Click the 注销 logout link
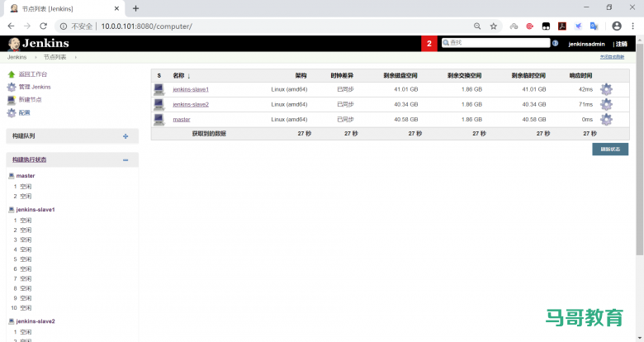The image size is (644, 342). click(622, 44)
